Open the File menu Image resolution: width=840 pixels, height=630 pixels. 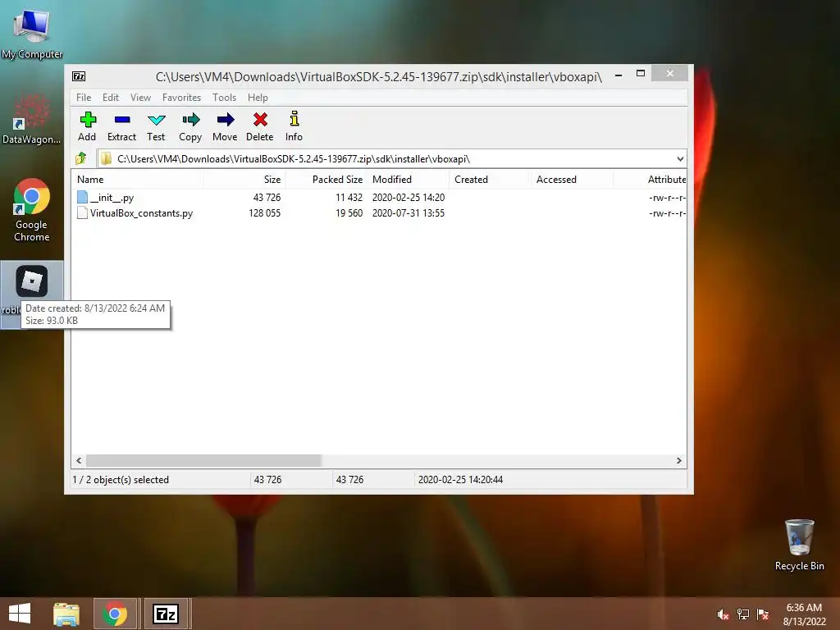pyautogui.click(x=84, y=98)
